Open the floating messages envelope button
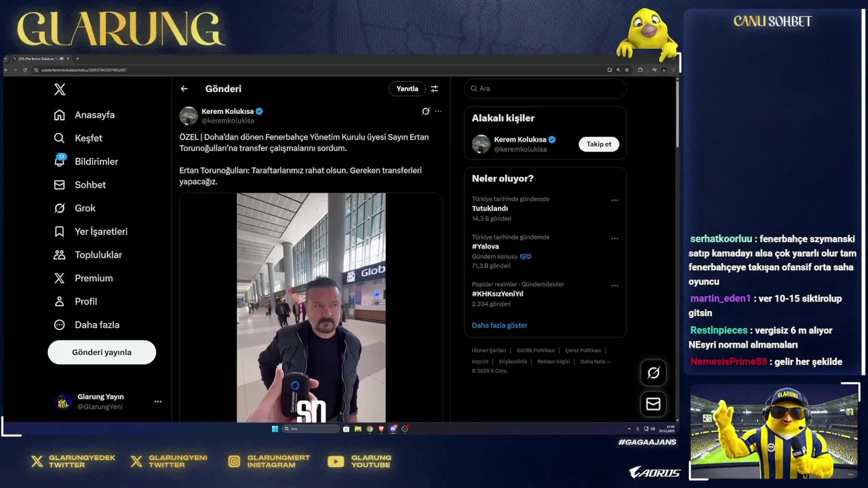 pyautogui.click(x=653, y=404)
